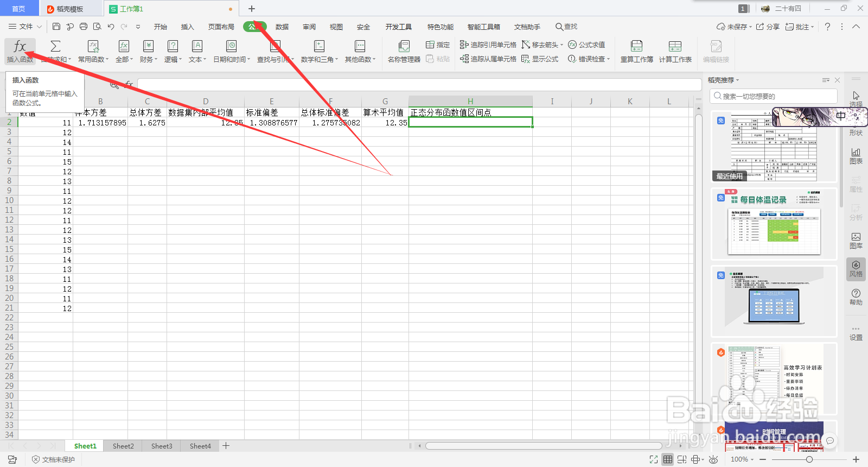868x467 pixels.
Task: Select the Sheet2 worksheet tab
Action: [123, 446]
